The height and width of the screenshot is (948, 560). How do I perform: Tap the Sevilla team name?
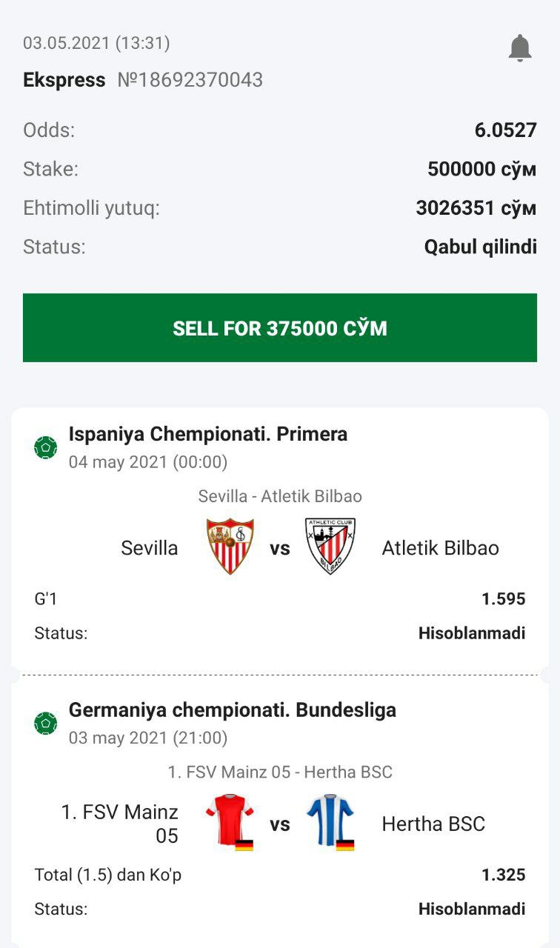(150, 548)
